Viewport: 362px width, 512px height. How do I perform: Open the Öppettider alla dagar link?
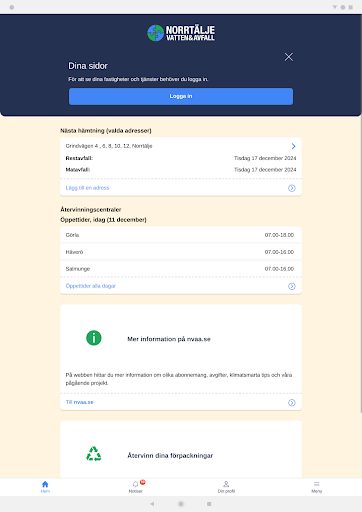tap(91, 286)
